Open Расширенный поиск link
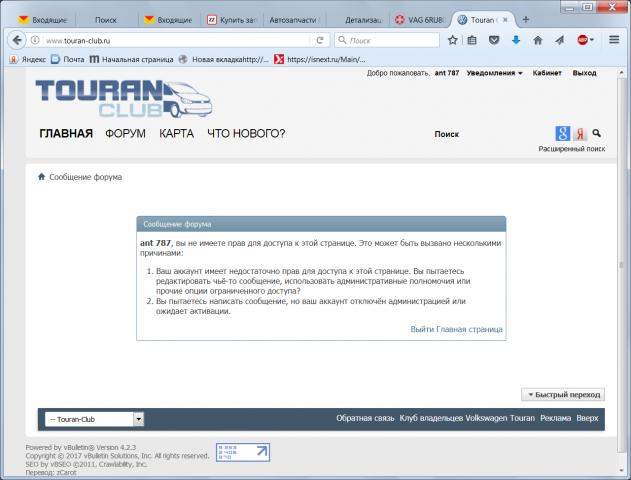 [571, 148]
